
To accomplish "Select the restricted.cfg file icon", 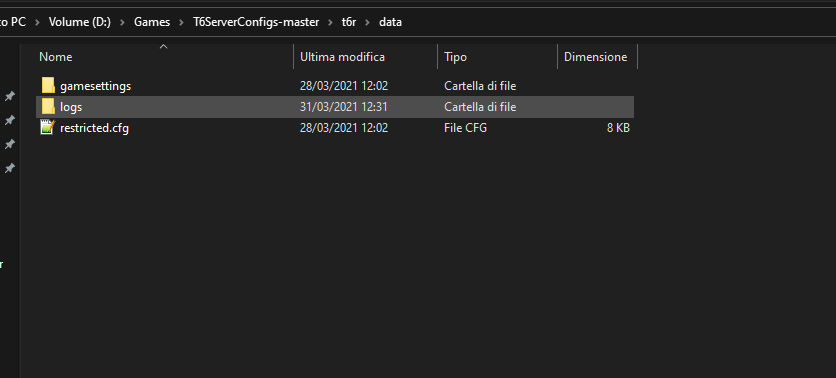I will (x=48, y=128).
